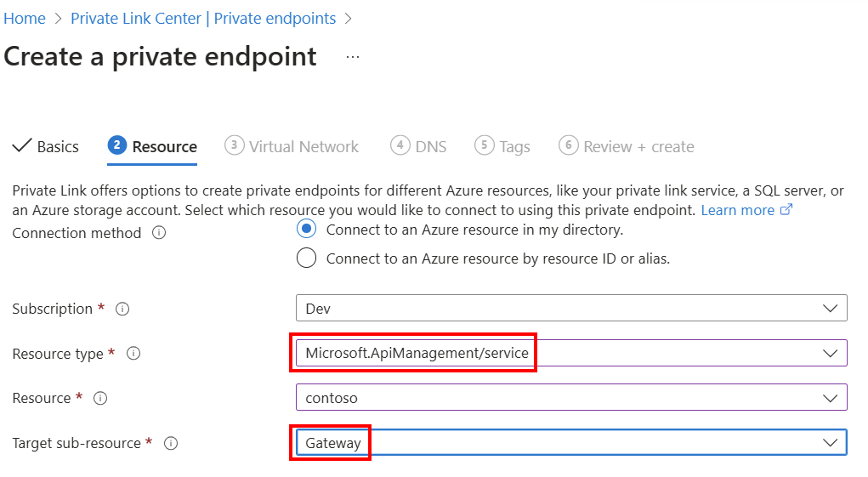Select Connect by resource ID or alias

point(307,258)
